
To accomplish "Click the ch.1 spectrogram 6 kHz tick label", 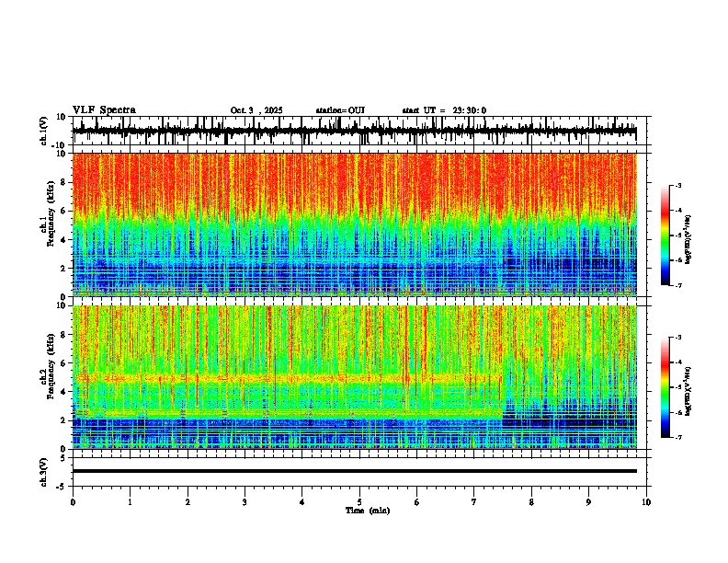I will [x=63, y=211].
